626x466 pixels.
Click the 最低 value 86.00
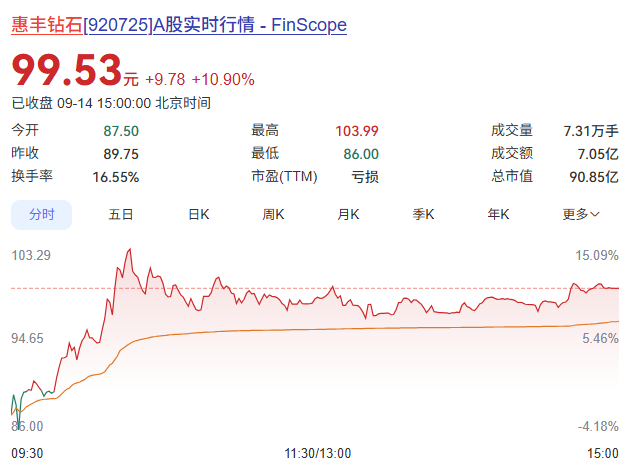[361, 154]
